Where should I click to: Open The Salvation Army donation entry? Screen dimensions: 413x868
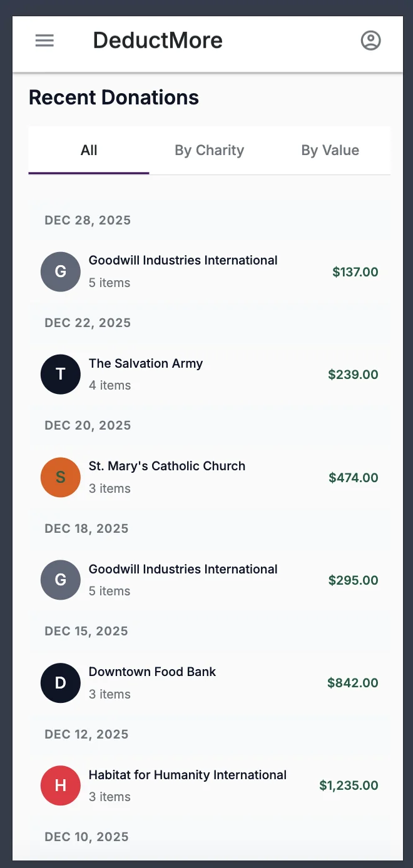point(146,364)
